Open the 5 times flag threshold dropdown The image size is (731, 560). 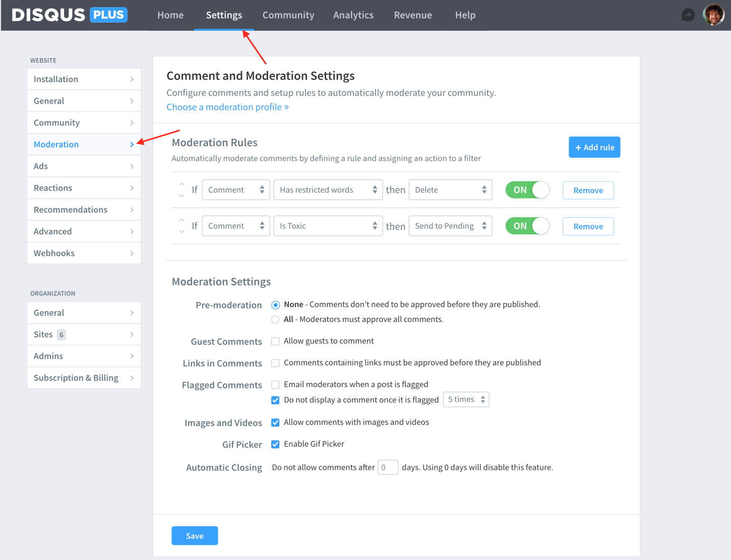pyautogui.click(x=466, y=399)
